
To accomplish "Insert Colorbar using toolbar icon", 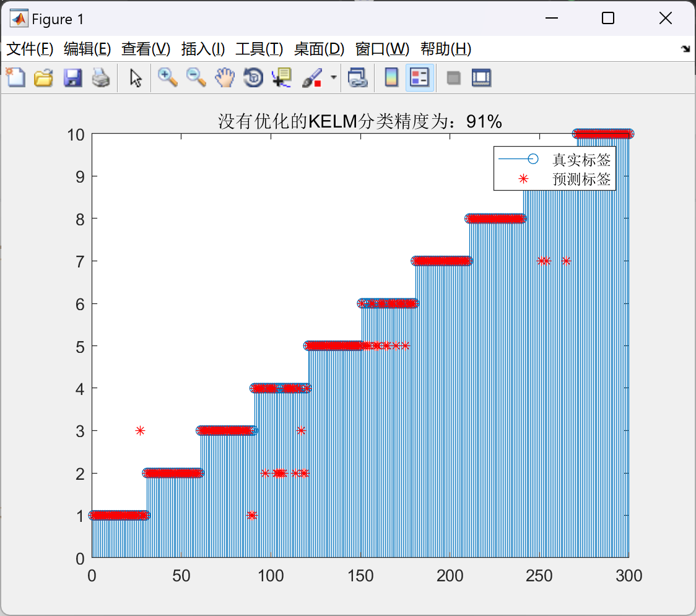I will click(x=391, y=77).
